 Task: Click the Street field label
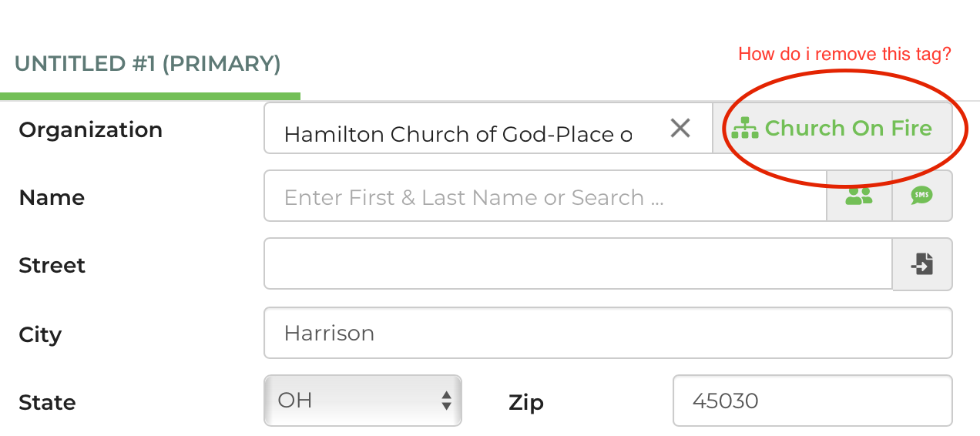(x=52, y=266)
